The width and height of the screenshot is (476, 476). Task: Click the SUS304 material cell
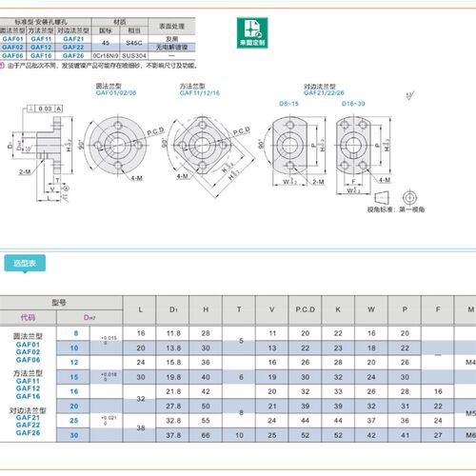pos(134,56)
